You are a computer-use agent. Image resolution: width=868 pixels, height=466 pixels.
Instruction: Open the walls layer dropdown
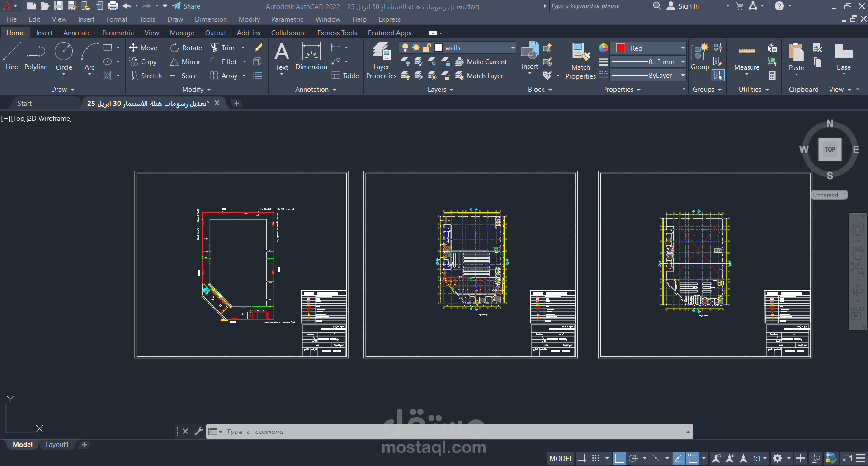tap(513, 48)
